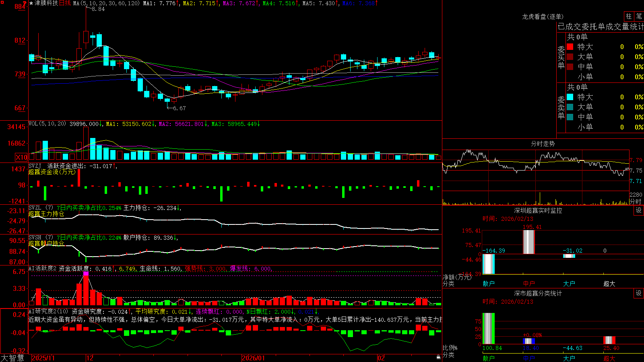Select the AI活跃度2 indicator label
This screenshot has height=362, width=644.
[x=43, y=268]
